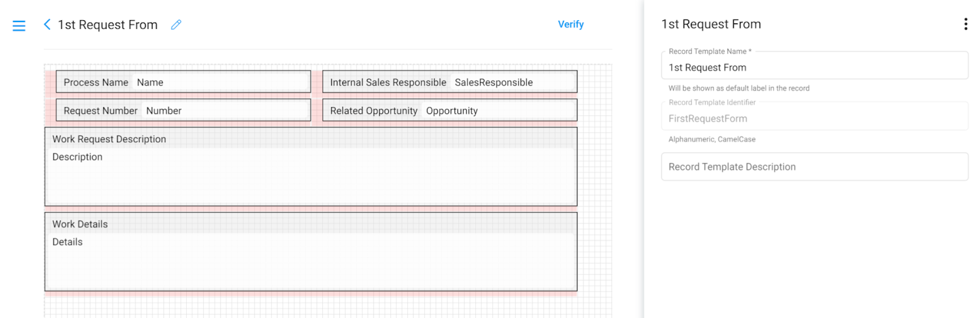The image size is (980, 318).
Task: Click the Description text area
Action: 311,176
